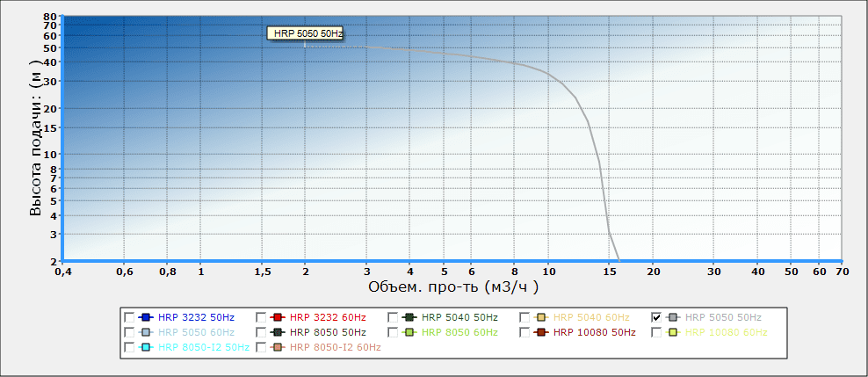Click the HRP 8050 50Hz legend marker

[x=278, y=332]
